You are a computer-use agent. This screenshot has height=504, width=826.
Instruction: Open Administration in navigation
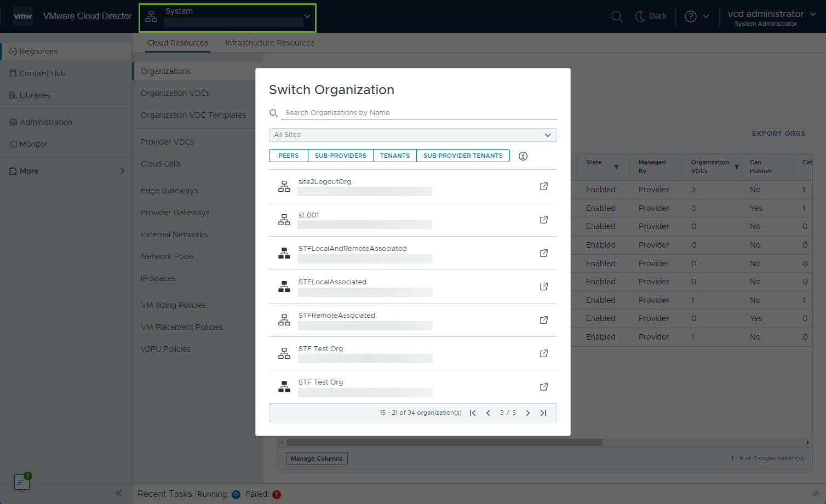[x=66, y=122]
